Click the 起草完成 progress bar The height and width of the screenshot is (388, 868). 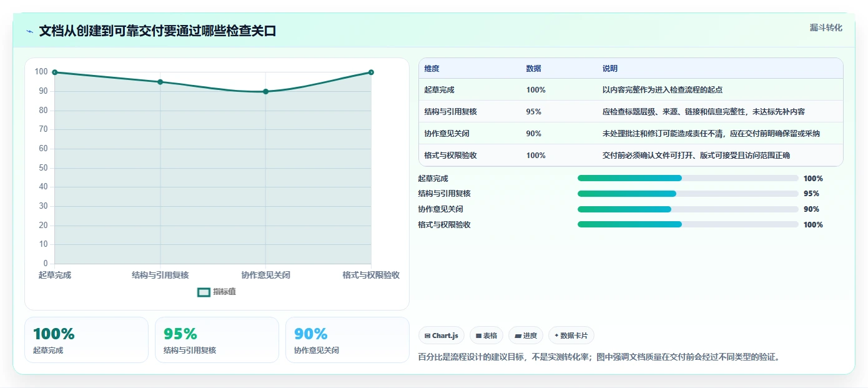click(688, 178)
